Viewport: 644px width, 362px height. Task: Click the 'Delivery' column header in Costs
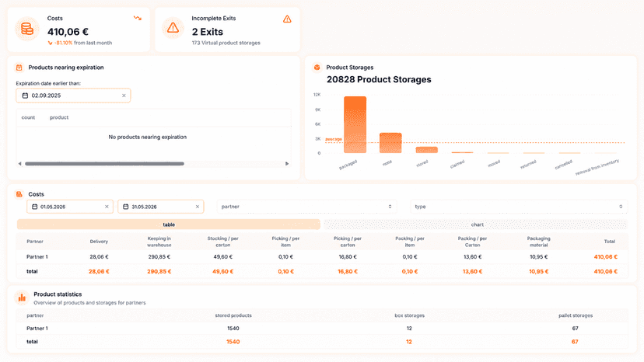(x=99, y=242)
